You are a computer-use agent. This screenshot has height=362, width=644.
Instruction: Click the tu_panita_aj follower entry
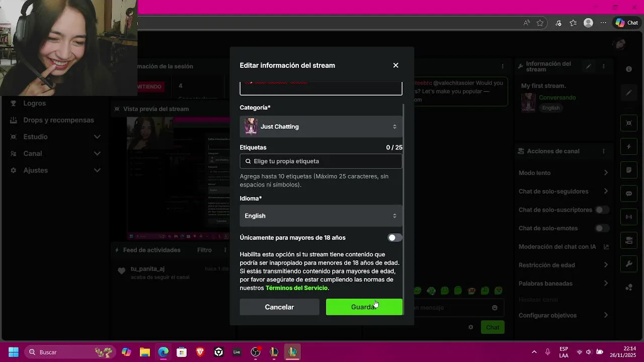click(x=147, y=269)
